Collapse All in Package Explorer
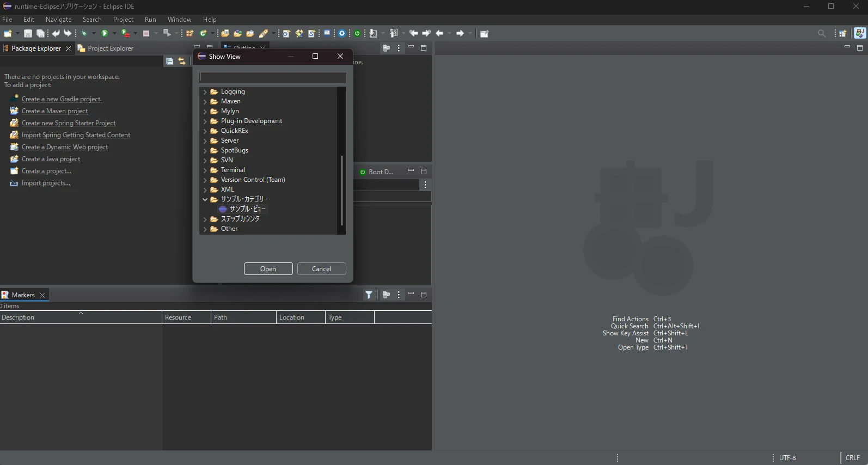This screenshot has height=465, width=868. pos(169,61)
